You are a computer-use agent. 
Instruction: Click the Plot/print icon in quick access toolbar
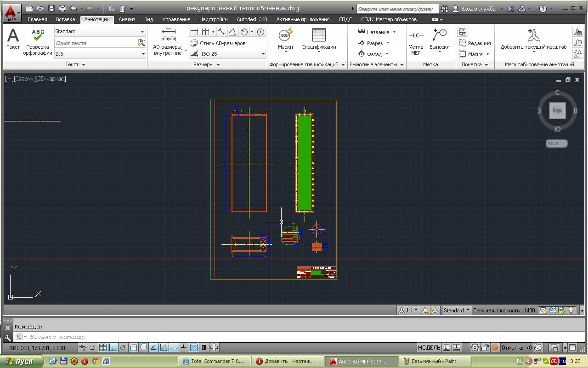point(62,8)
